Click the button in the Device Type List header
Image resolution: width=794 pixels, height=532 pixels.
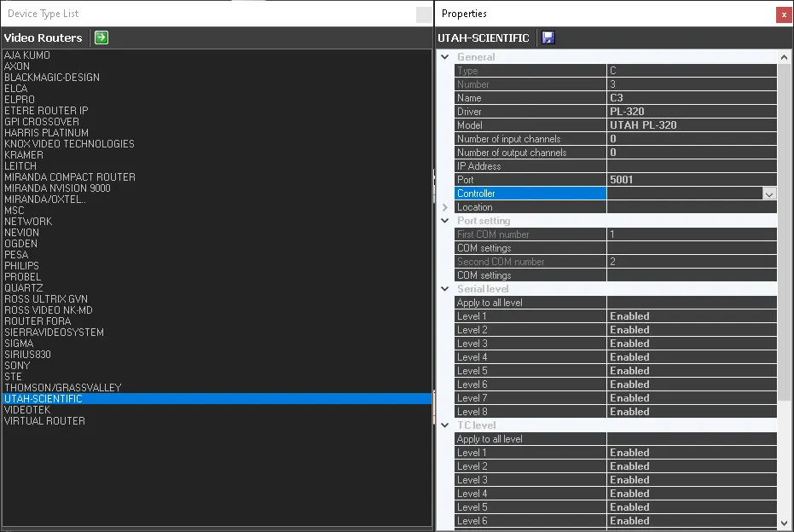click(423, 14)
